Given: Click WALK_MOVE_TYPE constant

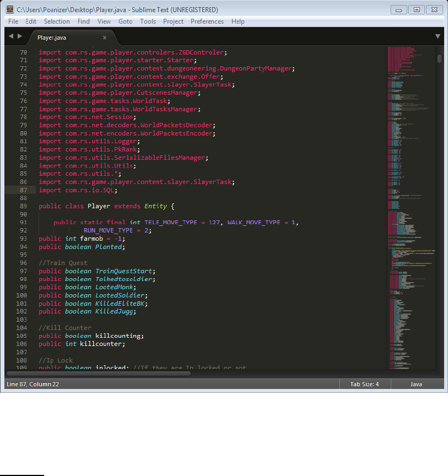Looking at the screenshot, I should 253,222.
